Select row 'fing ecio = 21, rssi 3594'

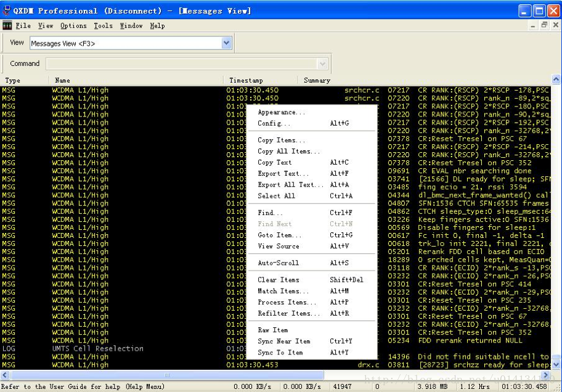tap(275, 187)
